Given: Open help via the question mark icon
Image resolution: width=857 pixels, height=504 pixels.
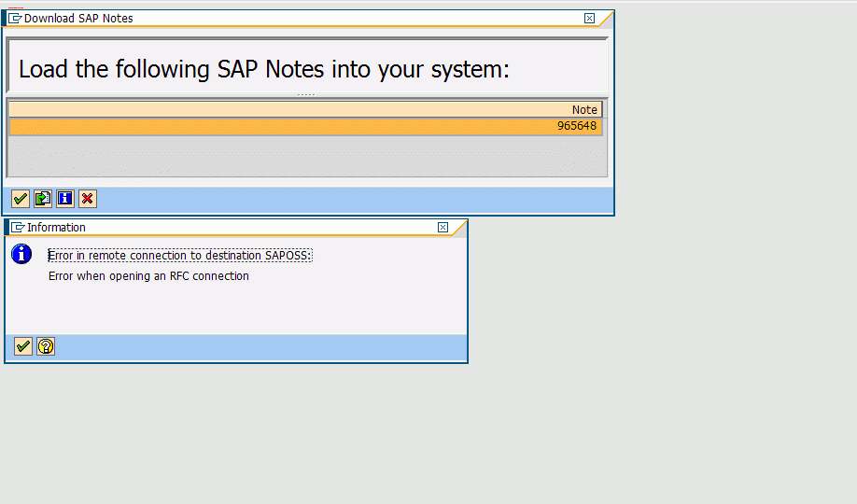Looking at the screenshot, I should [x=46, y=346].
